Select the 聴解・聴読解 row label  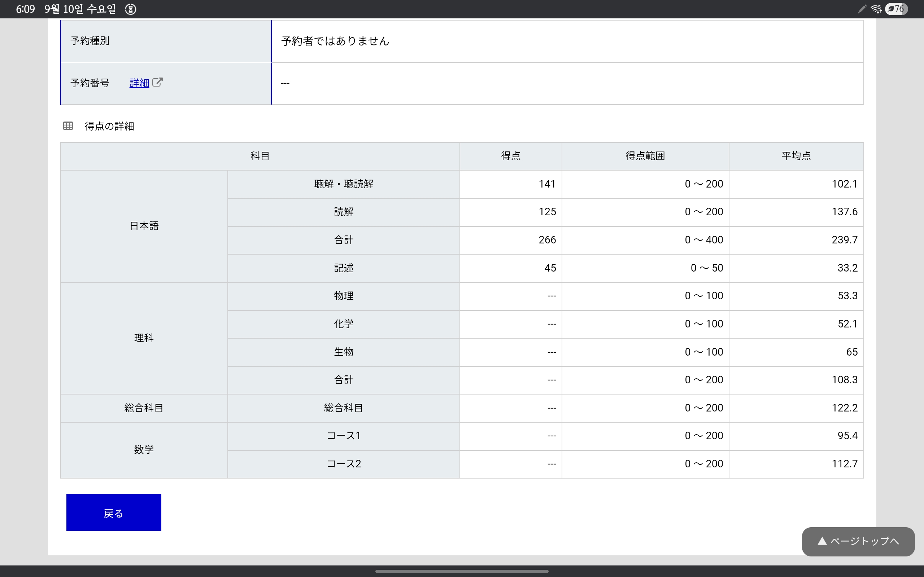point(343,184)
